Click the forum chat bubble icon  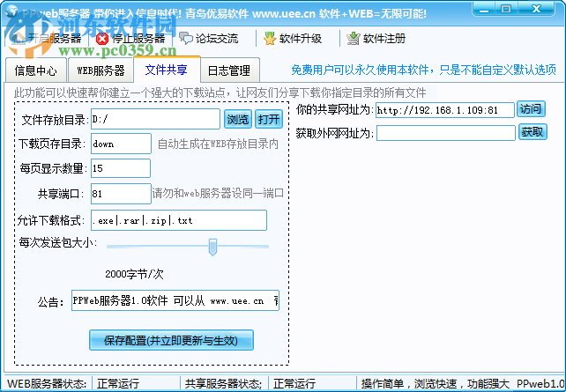tap(186, 38)
